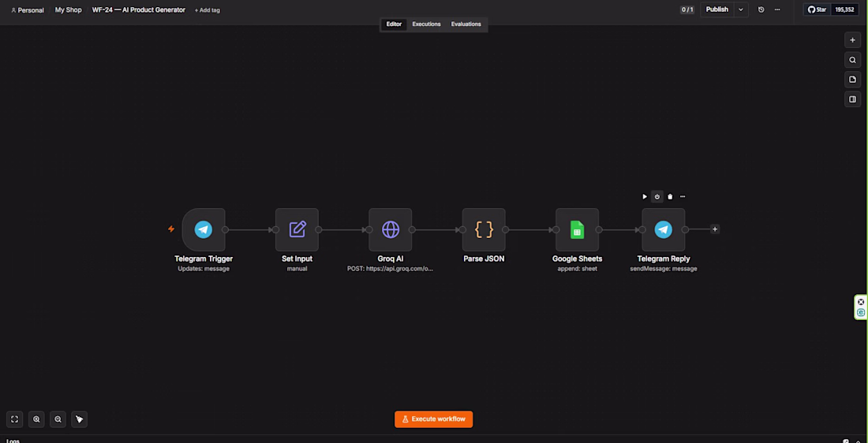This screenshot has width=868, height=443.
Task: Switch to the Evaluations tab
Action: [466, 24]
